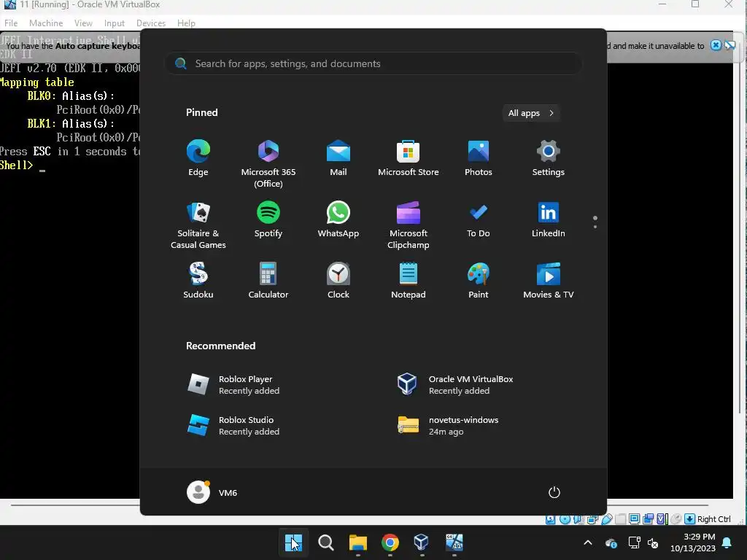Click the OneDrive tray icon
The width and height of the screenshot is (747, 560).
[x=611, y=542]
